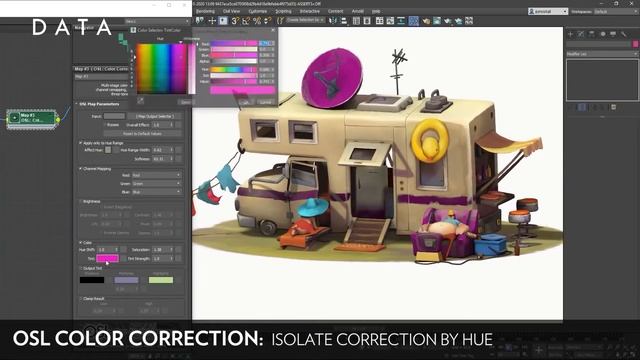Enable the Clamp Result checkbox
The image size is (640, 360).
tap(80, 298)
